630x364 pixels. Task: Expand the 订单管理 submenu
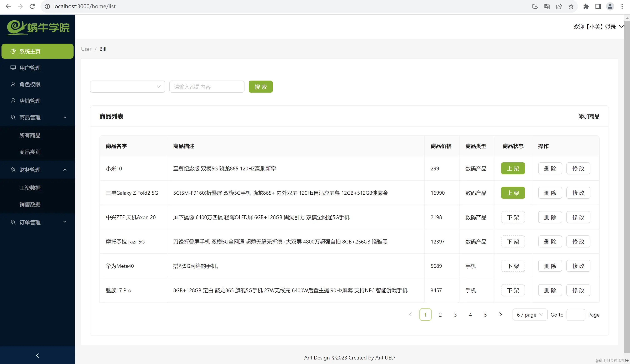click(x=37, y=222)
